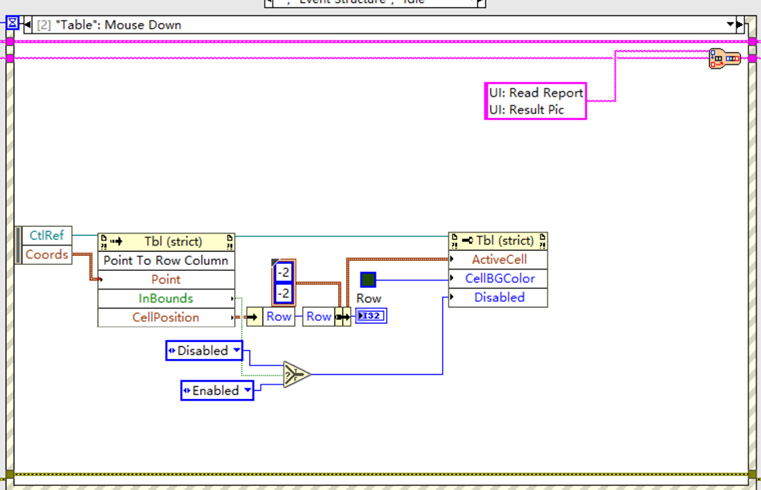Viewport: 761px width, 490px height.
Task: Select the CtlRef event data node
Action: coord(47,236)
